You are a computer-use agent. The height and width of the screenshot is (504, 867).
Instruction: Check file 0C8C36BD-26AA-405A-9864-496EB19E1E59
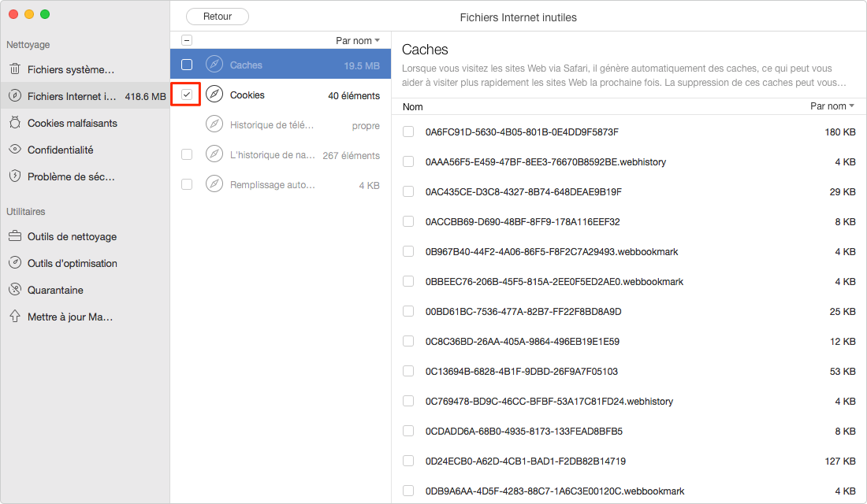[408, 341]
